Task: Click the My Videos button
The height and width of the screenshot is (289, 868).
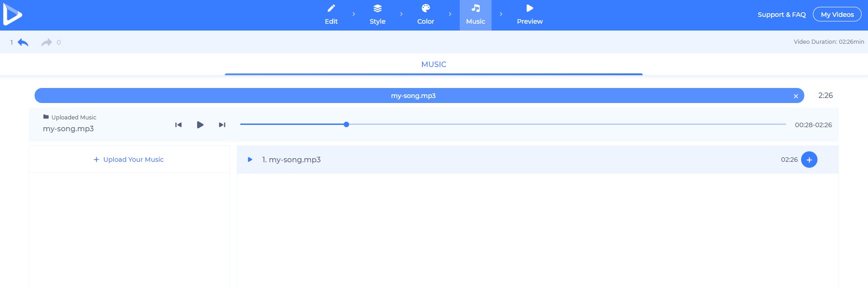Action: 837,15
